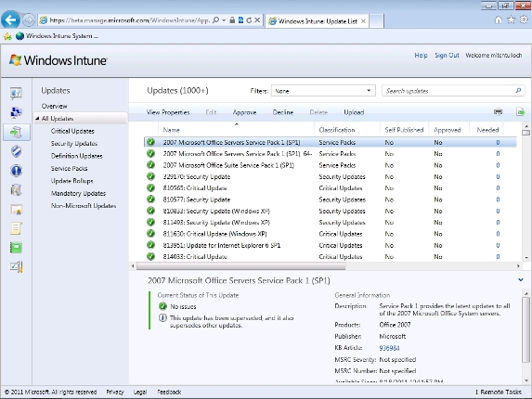Open Alerts workspace icon in sidebar

(16, 171)
